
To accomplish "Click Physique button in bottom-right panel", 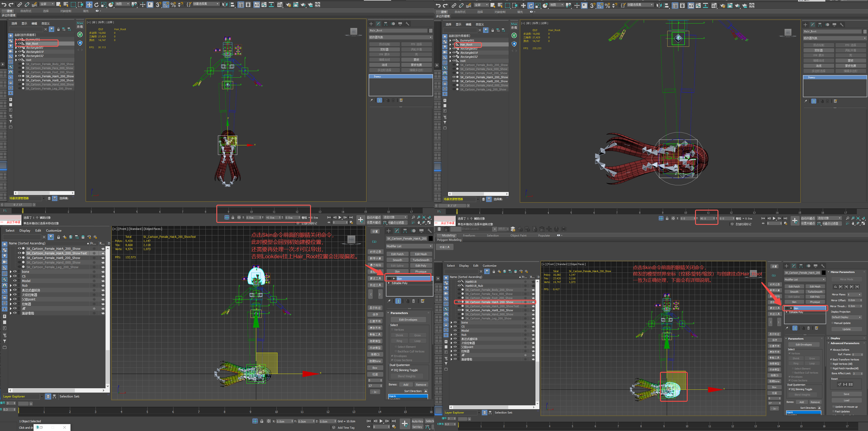I will point(815,302).
